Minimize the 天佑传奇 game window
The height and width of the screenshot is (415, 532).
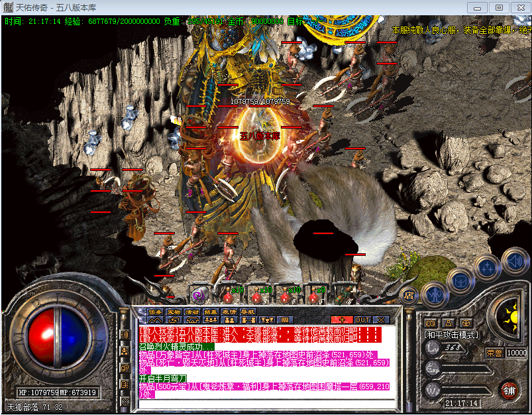pos(478,7)
